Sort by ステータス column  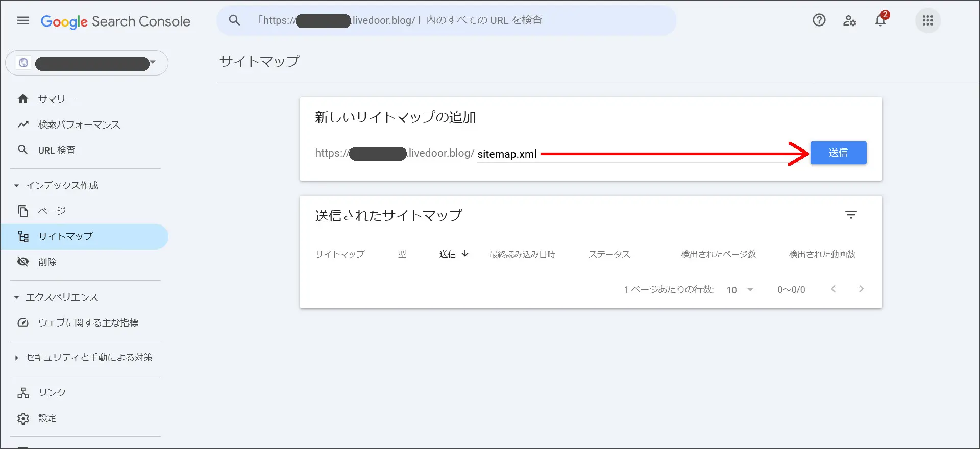pos(609,254)
